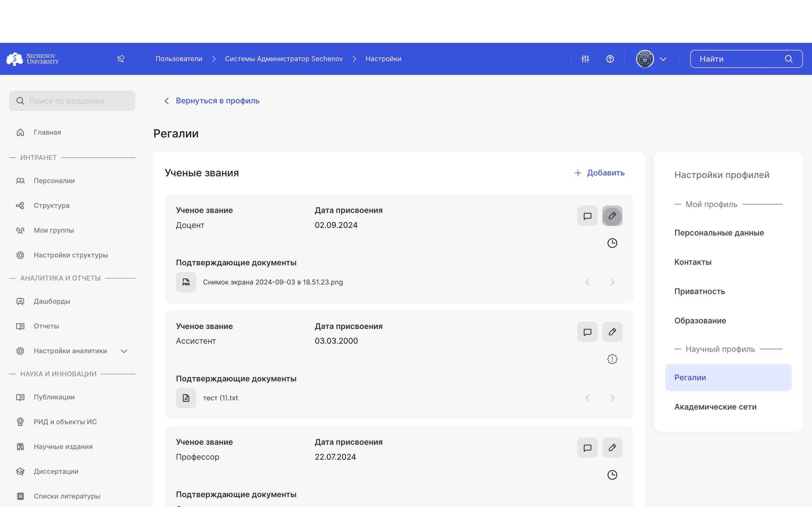Click previous arrow for Ассистент document carousel
812x507 pixels.
point(588,398)
